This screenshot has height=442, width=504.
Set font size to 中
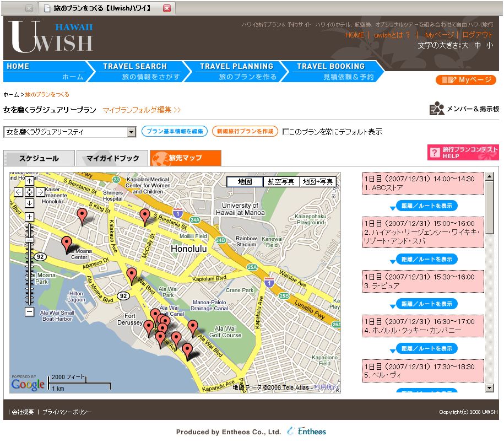478,45
